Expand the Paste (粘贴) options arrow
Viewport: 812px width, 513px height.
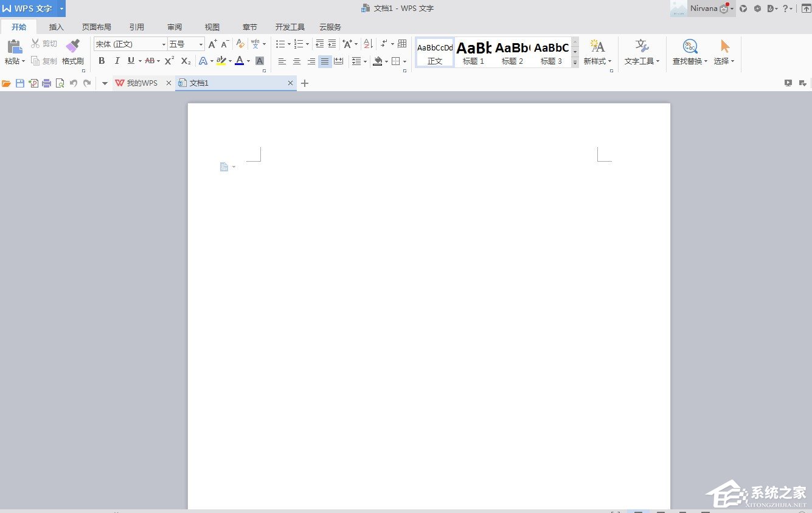[23, 61]
